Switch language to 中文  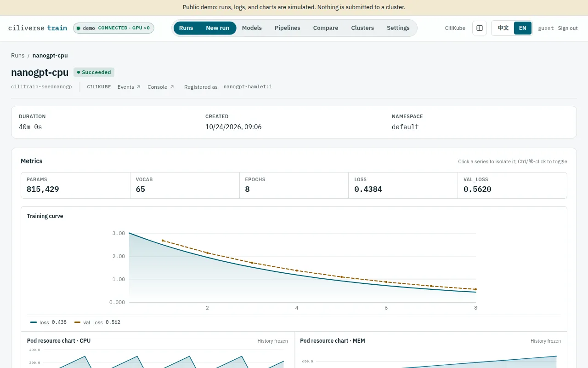coord(503,28)
